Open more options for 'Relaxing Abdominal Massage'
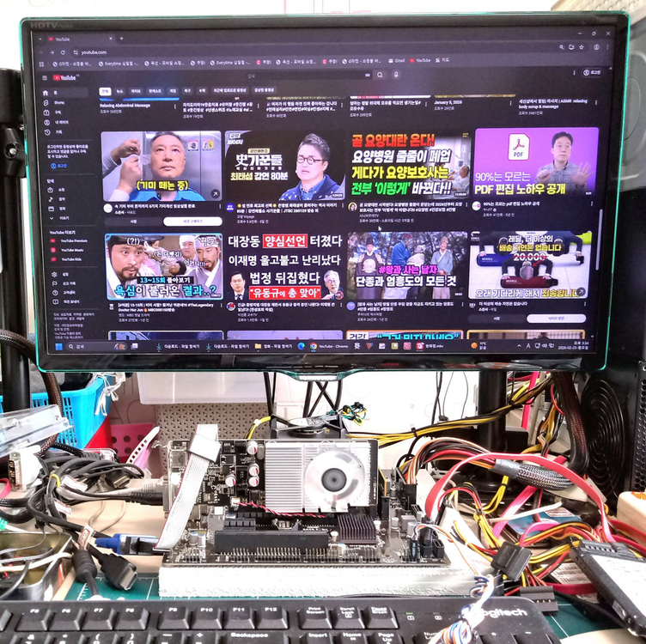 [x=174, y=106]
